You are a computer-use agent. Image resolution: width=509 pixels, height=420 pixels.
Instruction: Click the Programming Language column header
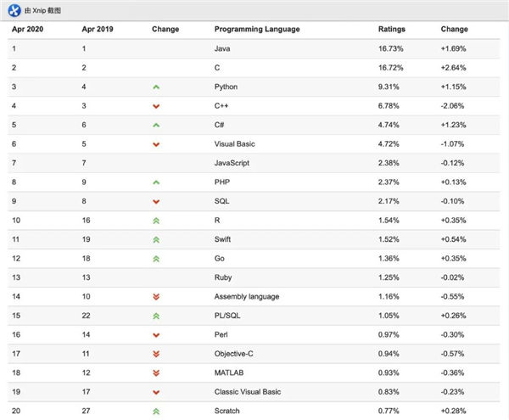click(257, 29)
